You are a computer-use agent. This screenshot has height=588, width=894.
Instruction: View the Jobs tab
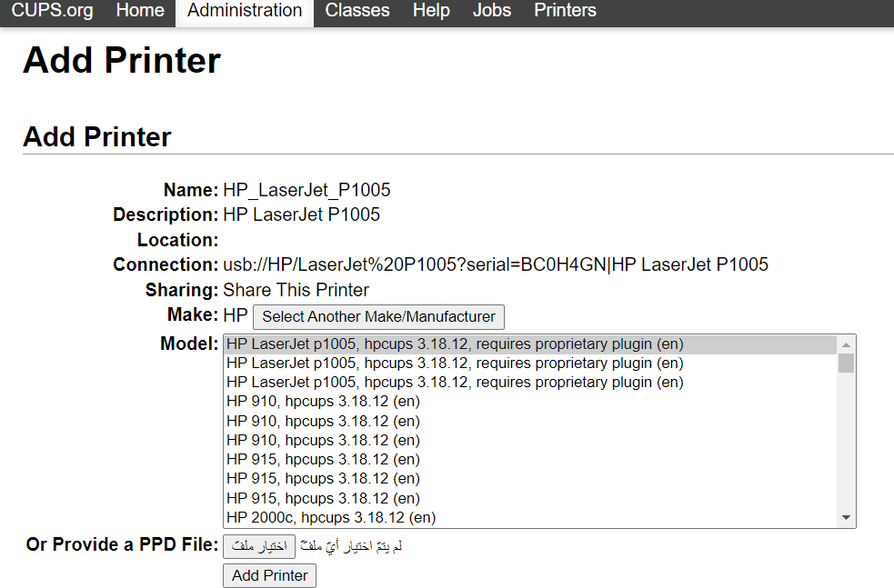[x=492, y=11]
